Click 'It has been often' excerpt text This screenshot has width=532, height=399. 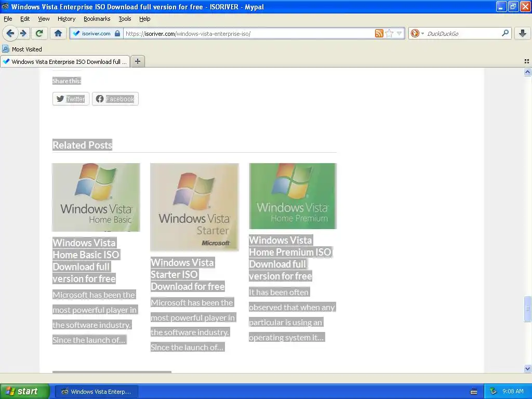(x=279, y=292)
